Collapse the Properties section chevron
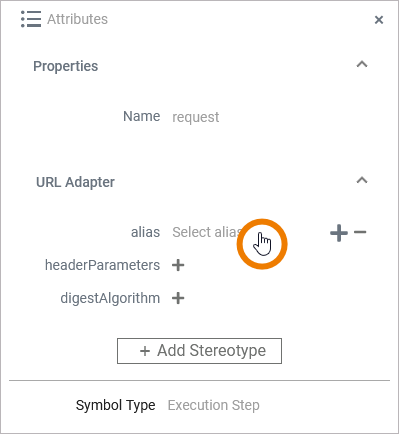 (x=362, y=64)
